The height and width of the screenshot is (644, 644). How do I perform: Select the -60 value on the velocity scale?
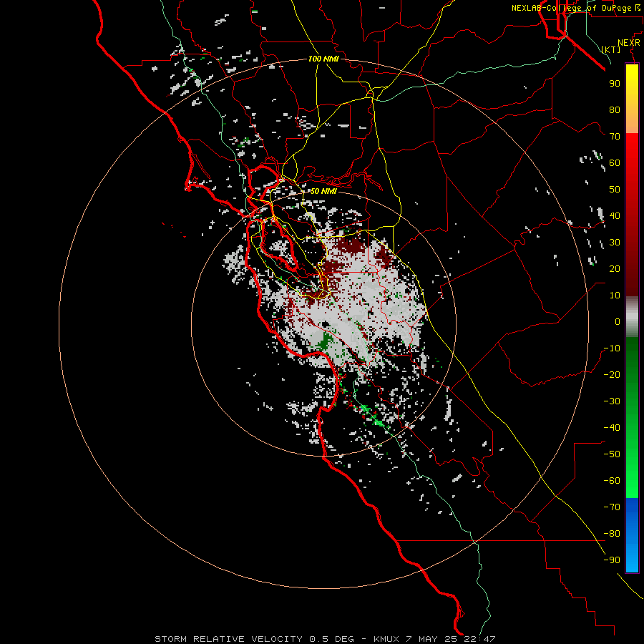(612, 481)
